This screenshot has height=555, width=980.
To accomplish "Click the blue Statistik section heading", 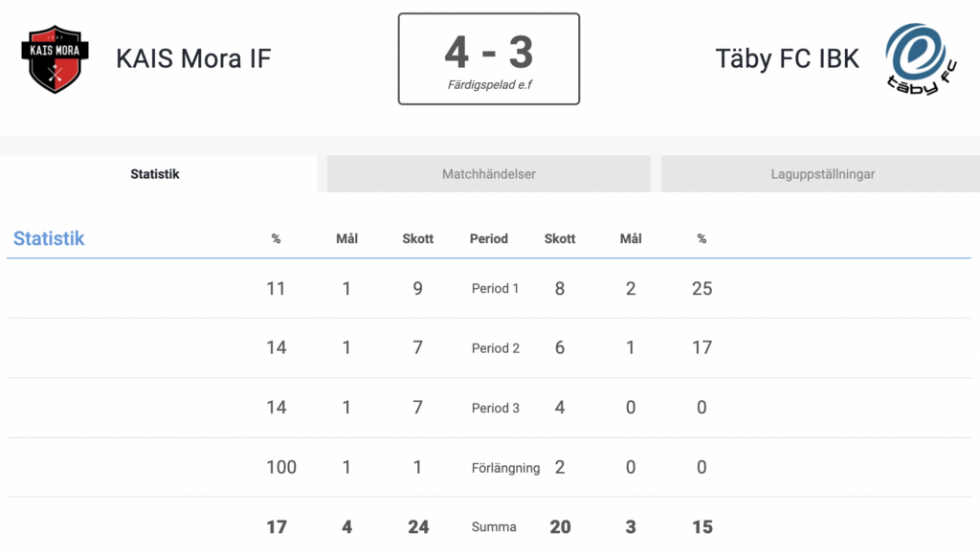I will coord(49,238).
